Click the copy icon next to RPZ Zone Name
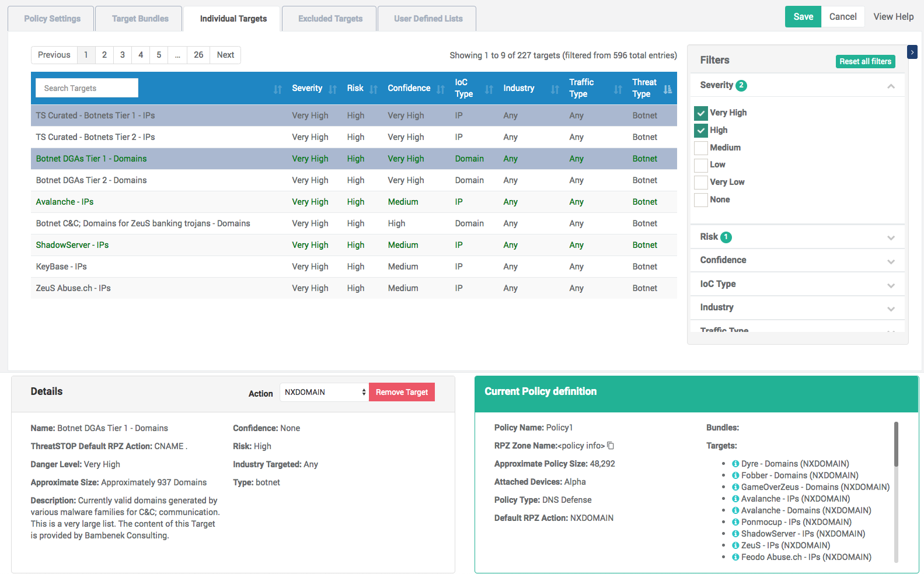This screenshot has width=924, height=574. [x=611, y=446]
